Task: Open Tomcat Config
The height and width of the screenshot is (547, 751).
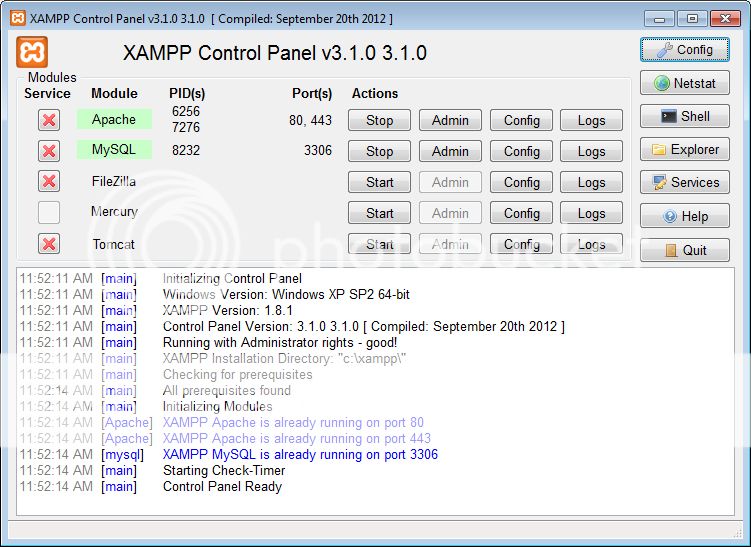Action: pyautogui.click(x=521, y=244)
